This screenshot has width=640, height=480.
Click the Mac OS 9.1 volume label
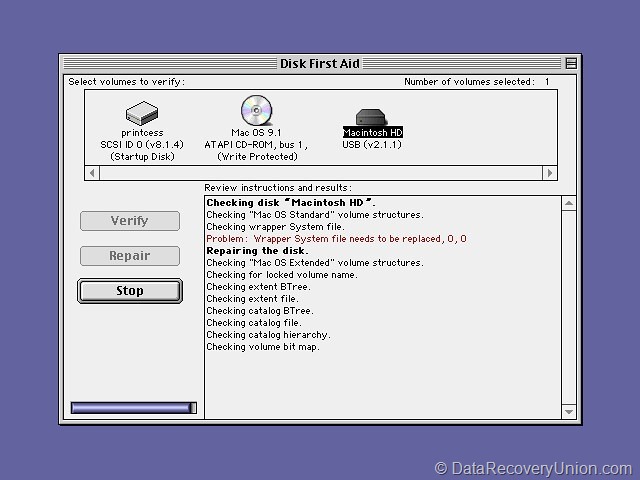coord(256,133)
